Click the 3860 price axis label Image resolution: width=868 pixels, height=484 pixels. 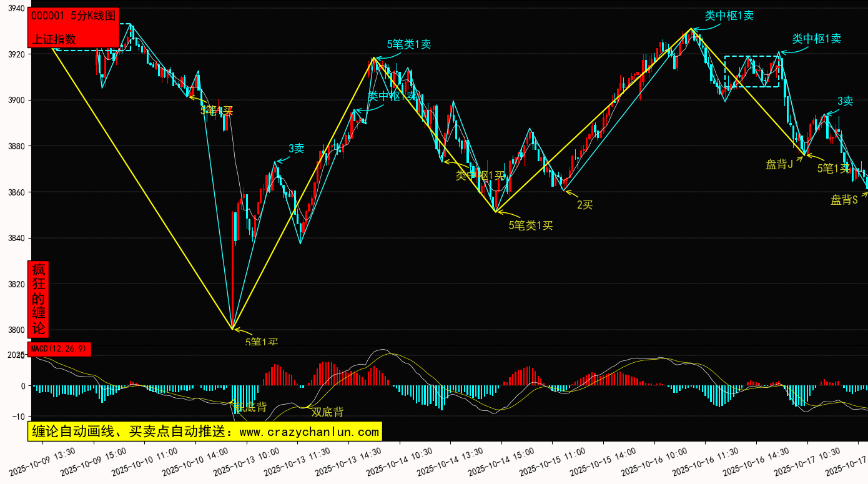tap(16, 192)
